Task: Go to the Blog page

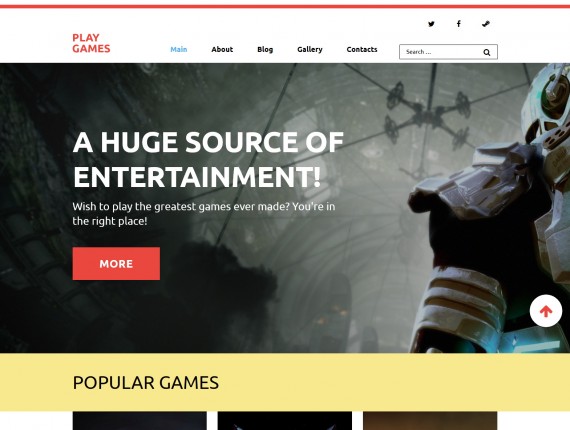Action: tap(265, 49)
